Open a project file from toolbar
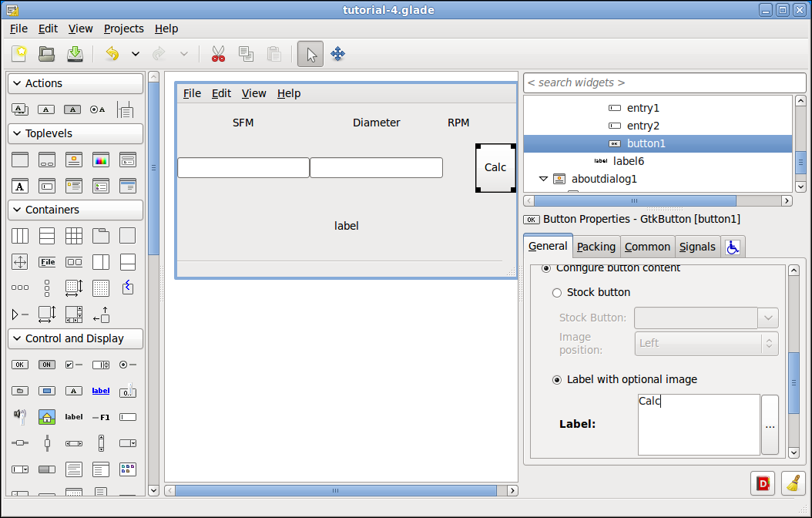The image size is (812, 518). (47, 54)
